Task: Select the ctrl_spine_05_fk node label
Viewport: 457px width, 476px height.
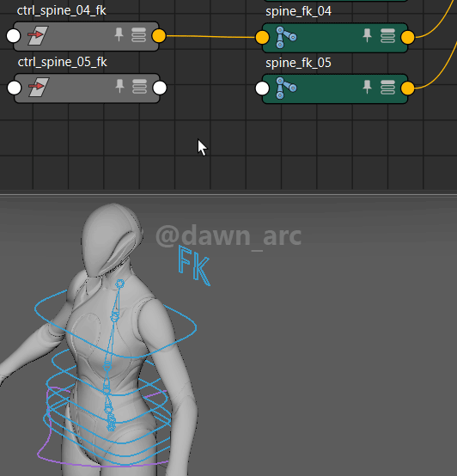Action: (63, 62)
